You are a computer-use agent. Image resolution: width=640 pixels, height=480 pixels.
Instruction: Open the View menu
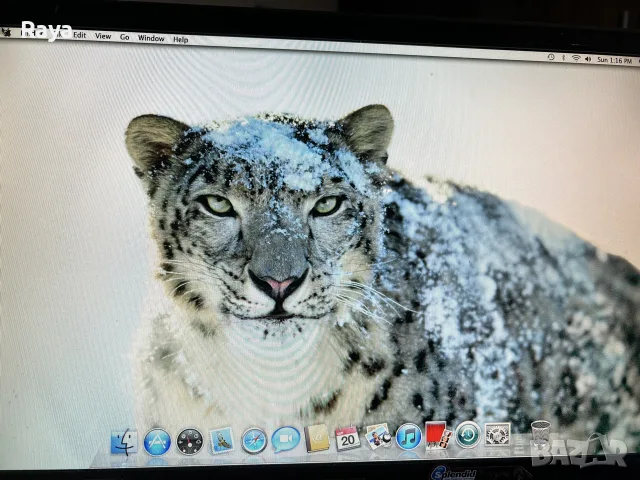pos(103,36)
